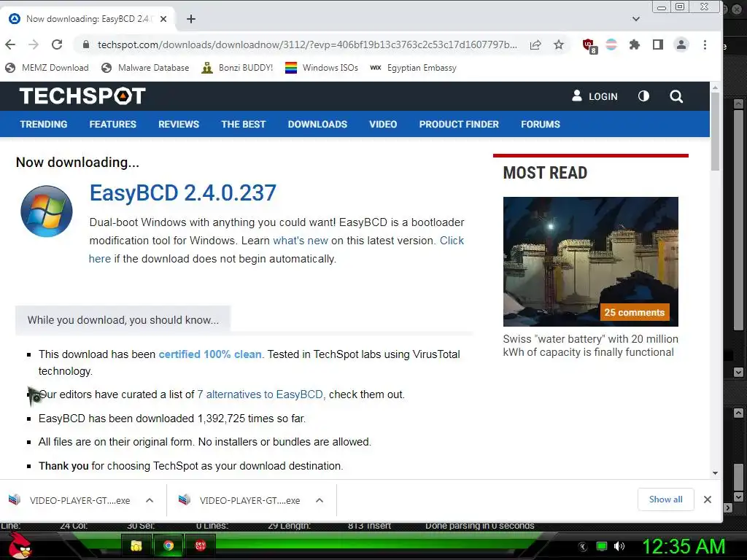Click Show all downloads

click(x=665, y=499)
